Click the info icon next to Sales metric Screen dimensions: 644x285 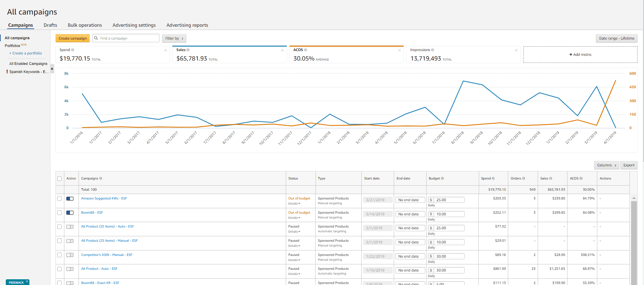click(x=188, y=50)
